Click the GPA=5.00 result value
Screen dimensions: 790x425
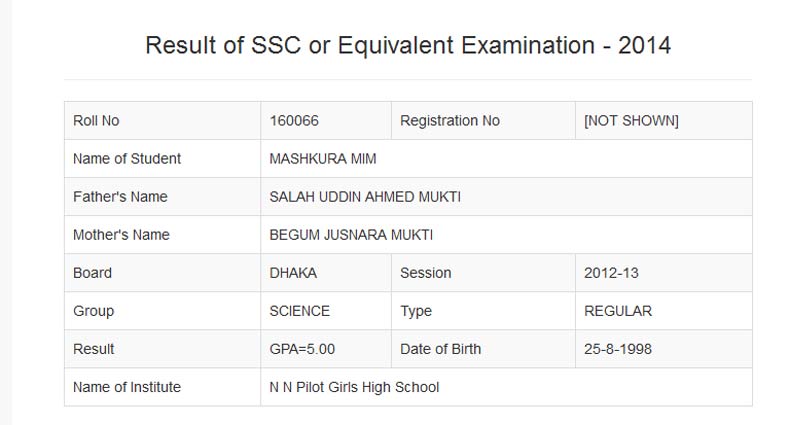coord(302,349)
